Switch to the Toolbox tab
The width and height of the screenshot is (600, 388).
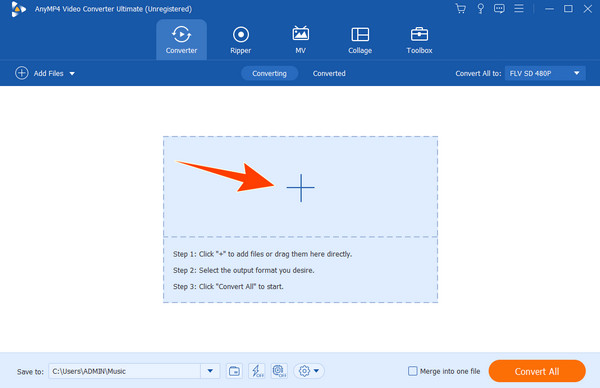pos(419,40)
